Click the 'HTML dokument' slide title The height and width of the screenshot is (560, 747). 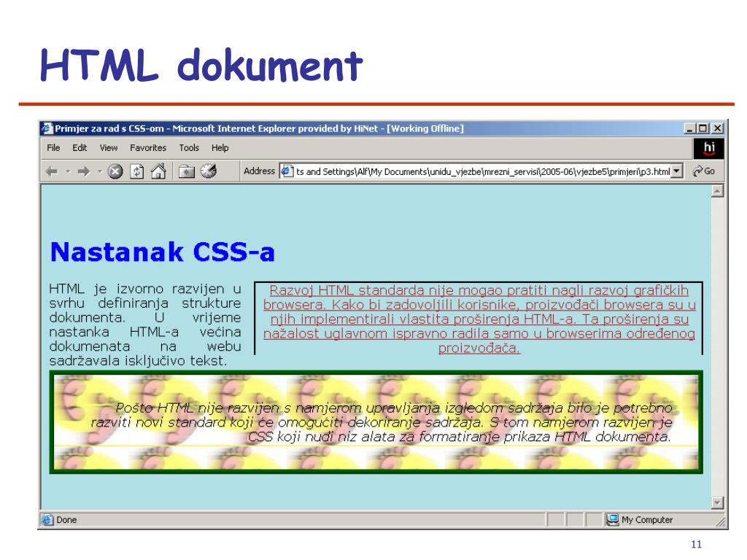point(201,65)
